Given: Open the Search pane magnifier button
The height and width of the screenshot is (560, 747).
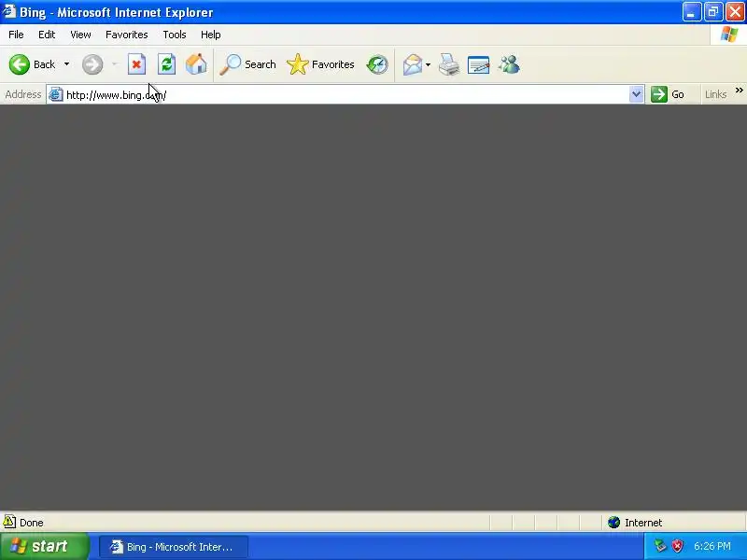Looking at the screenshot, I should tap(247, 64).
